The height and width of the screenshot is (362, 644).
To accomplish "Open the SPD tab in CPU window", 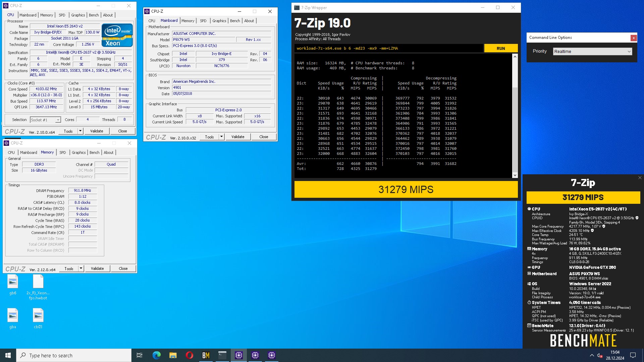I will [x=62, y=15].
